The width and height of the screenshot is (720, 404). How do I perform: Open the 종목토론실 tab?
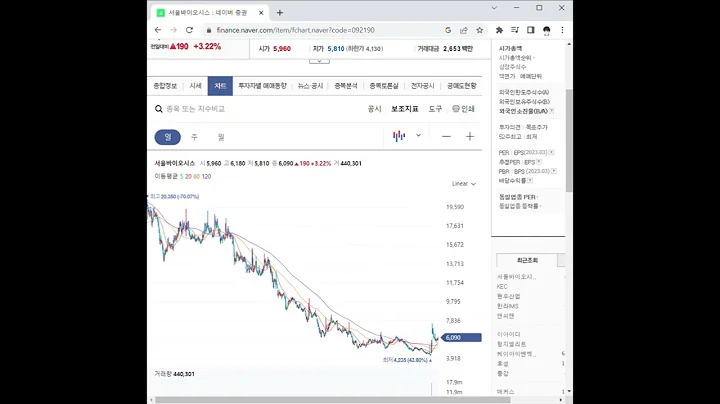(384, 86)
